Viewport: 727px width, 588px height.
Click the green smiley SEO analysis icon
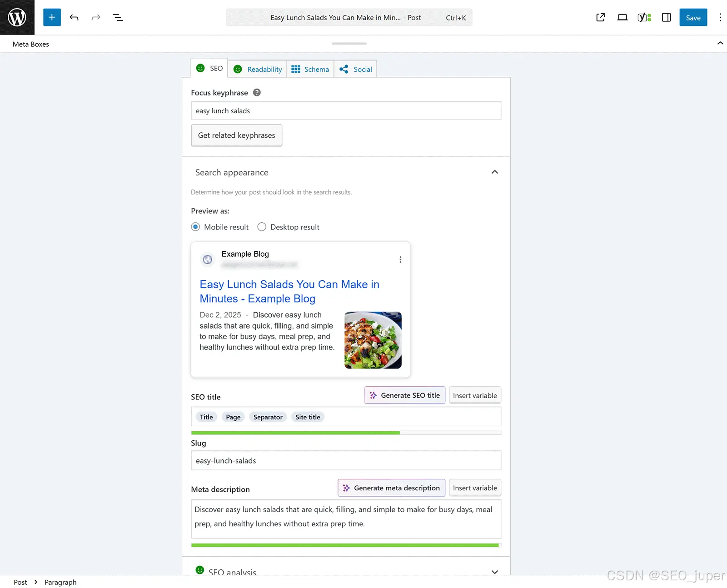[200, 570]
